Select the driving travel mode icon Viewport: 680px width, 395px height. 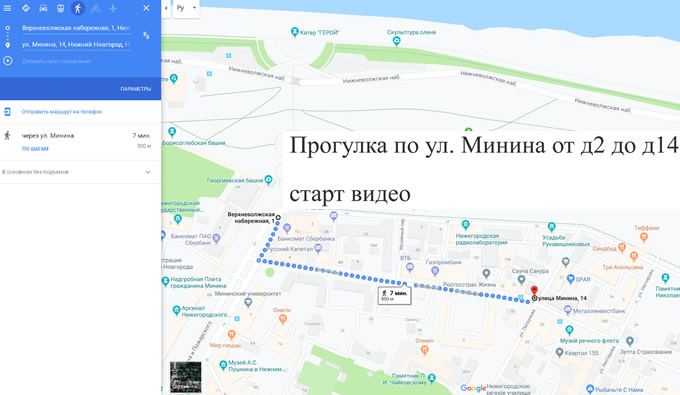tap(43, 8)
